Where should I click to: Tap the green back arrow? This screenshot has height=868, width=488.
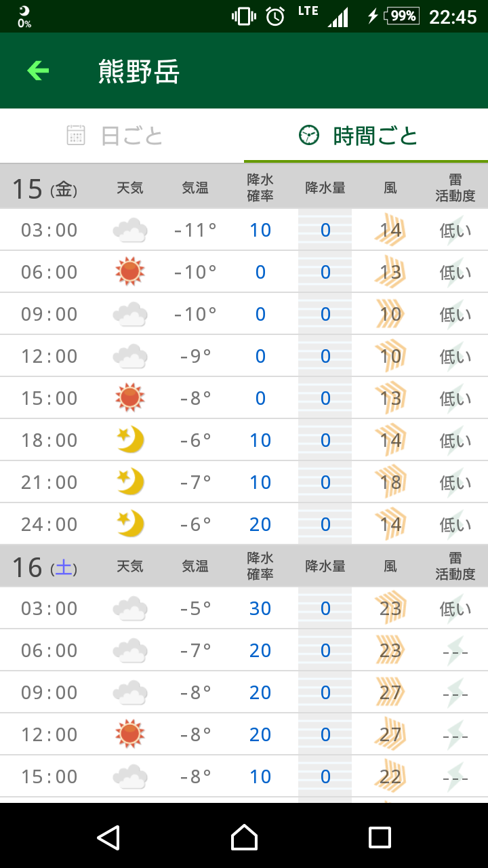point(38,71)
